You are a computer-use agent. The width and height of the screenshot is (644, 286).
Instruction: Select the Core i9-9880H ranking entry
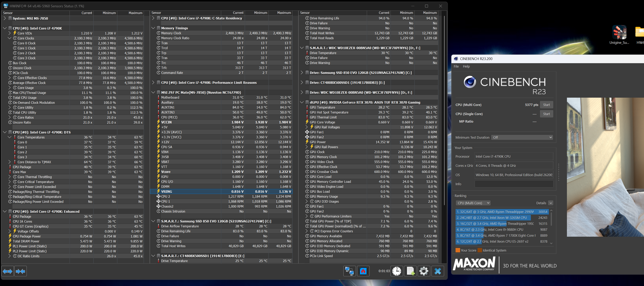click(x=502, y=230)
